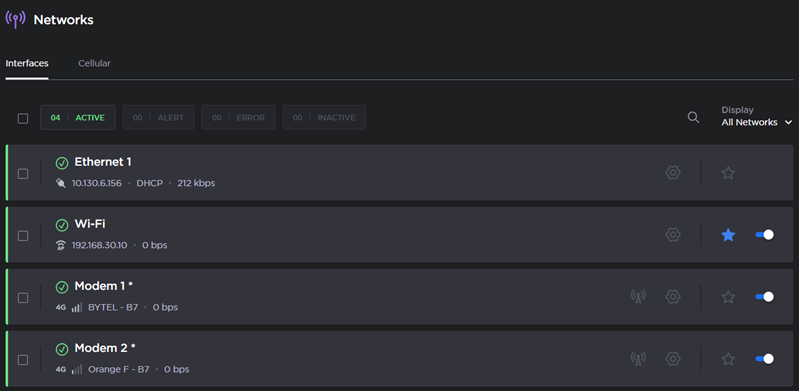Click the Networks antenna icon in header
Screen dimensions: 800x391
point(15,19)
